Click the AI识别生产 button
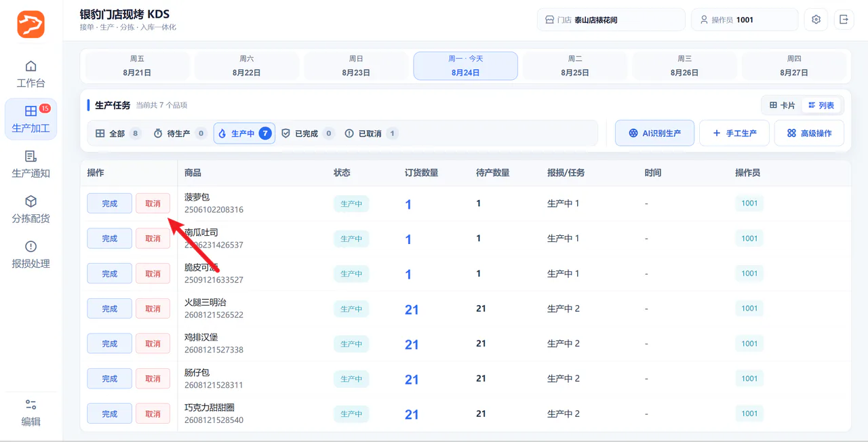The image size is (868, 442). click(x=654, y=133)
